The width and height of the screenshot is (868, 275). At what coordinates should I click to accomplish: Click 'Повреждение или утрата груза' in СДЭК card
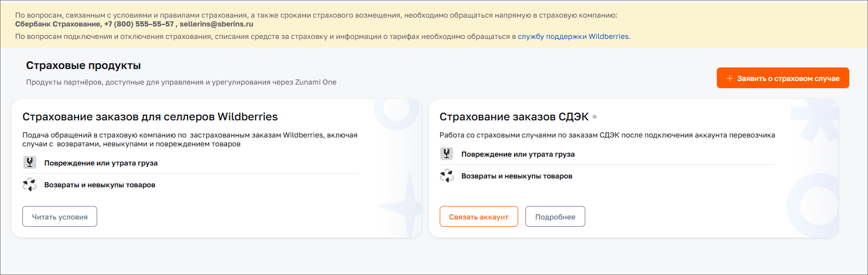coord(518,154)
